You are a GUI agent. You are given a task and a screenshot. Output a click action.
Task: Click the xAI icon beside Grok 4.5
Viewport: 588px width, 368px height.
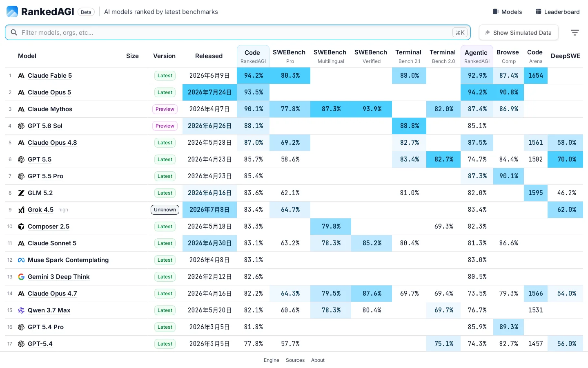(x=21, y=210)
